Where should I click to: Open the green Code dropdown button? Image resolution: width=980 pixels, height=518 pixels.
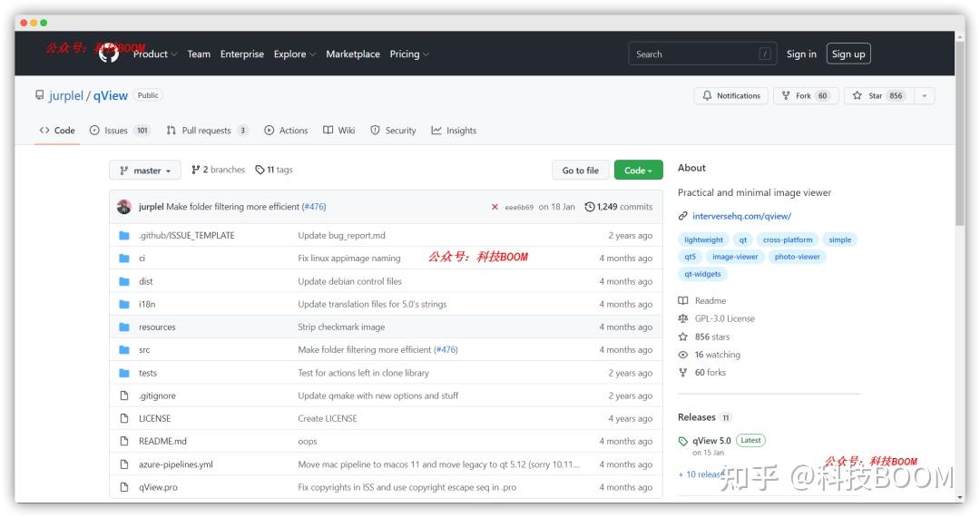pos(638,170)
